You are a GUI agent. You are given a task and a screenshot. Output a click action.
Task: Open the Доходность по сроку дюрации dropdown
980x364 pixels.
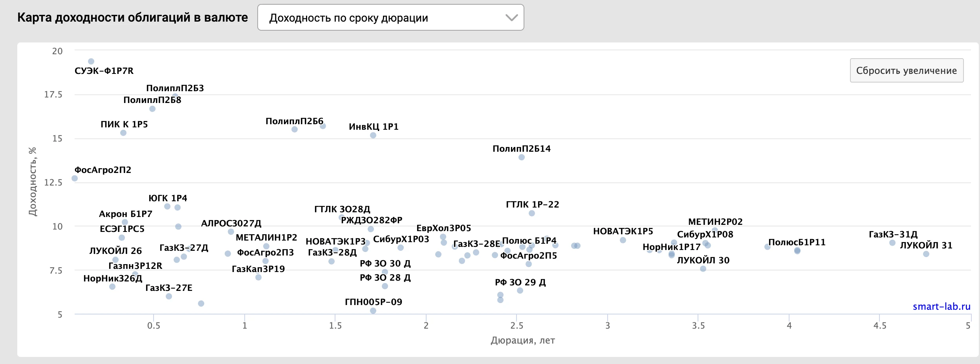click(390, 17)
